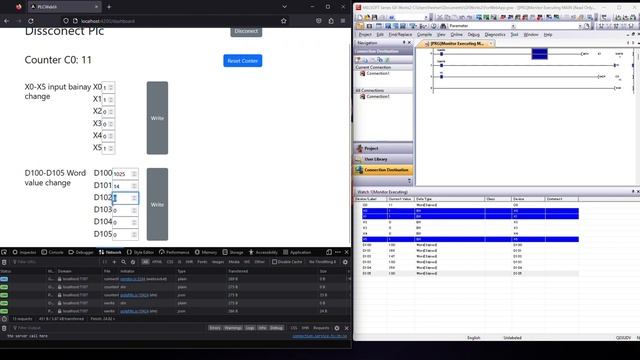
Task: Click Connection1 under All Connections
Action: [x=378, y=97]
